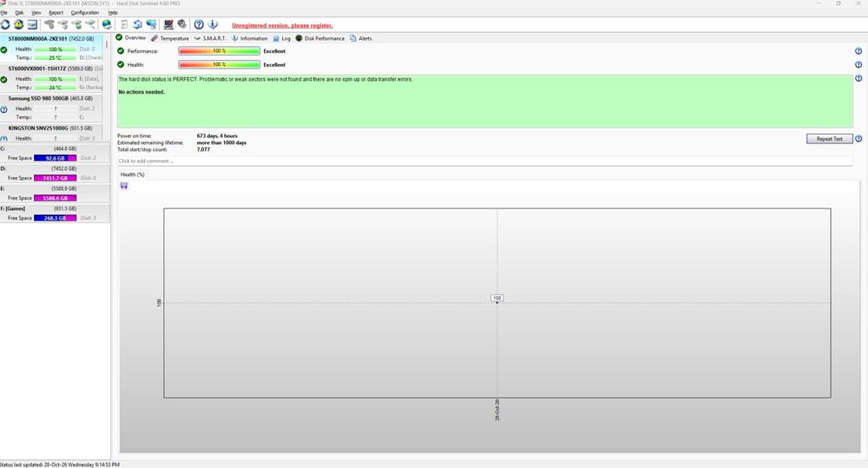868x468 pixels.
Task: Open the Configuration menu
Action: [x=85, y=12]
